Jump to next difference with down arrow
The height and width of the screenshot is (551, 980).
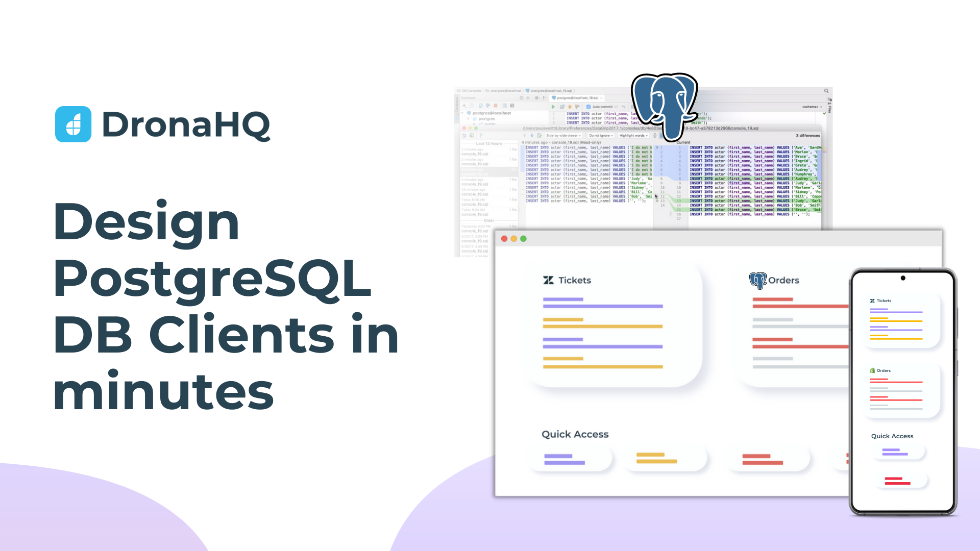532,135
